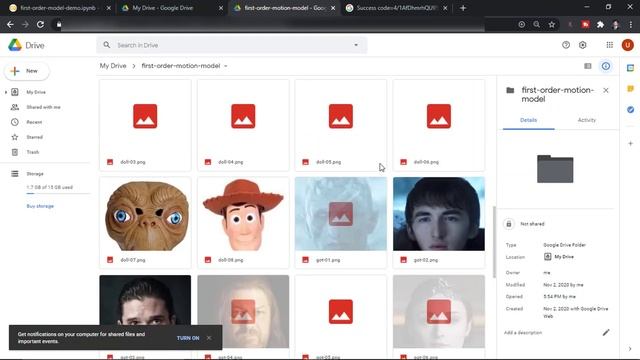Switch to Success code browser tab

click(x=395, y=8)
